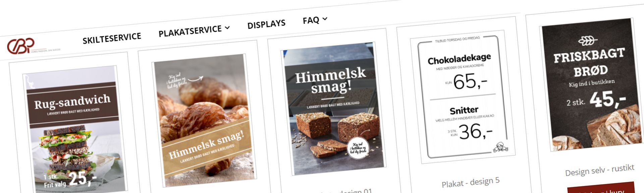Open the rye bread Himmelsk smag poster

click(x=333, y=108)
